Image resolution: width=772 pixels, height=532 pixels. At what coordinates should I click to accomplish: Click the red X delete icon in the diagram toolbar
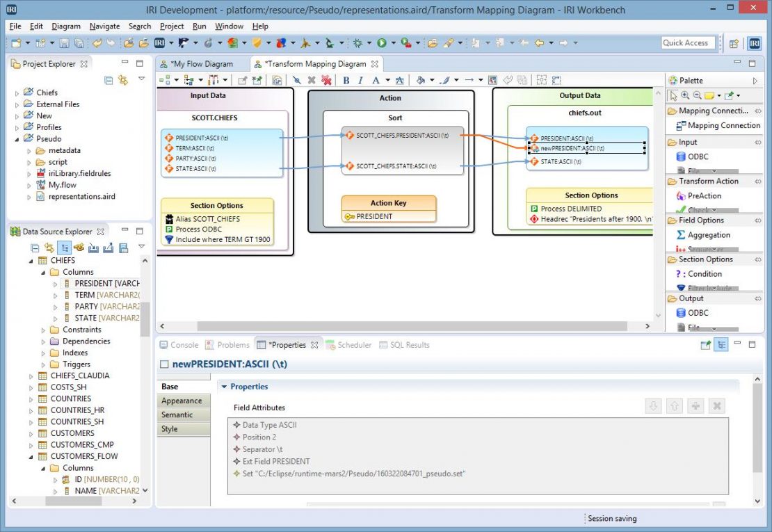326,80
